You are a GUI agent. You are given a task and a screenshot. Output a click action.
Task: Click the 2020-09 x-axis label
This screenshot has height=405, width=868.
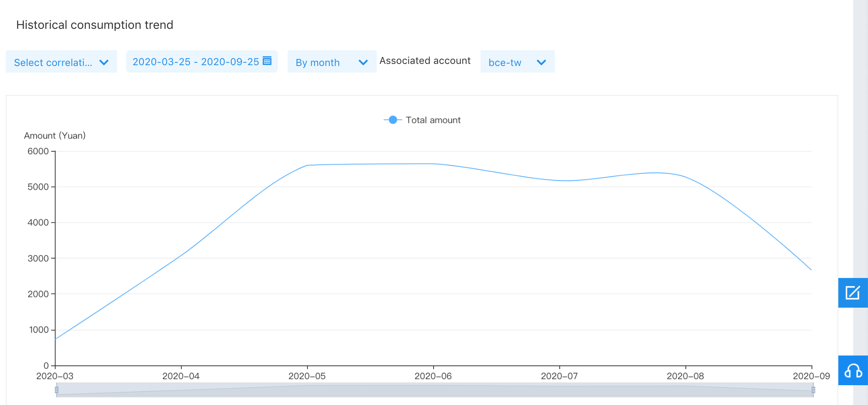point(812,376)
